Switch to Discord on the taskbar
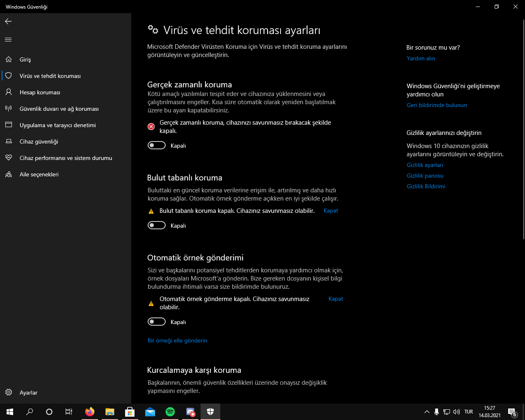This screenshot has width=525, height=420. click(x=190, y=412)
